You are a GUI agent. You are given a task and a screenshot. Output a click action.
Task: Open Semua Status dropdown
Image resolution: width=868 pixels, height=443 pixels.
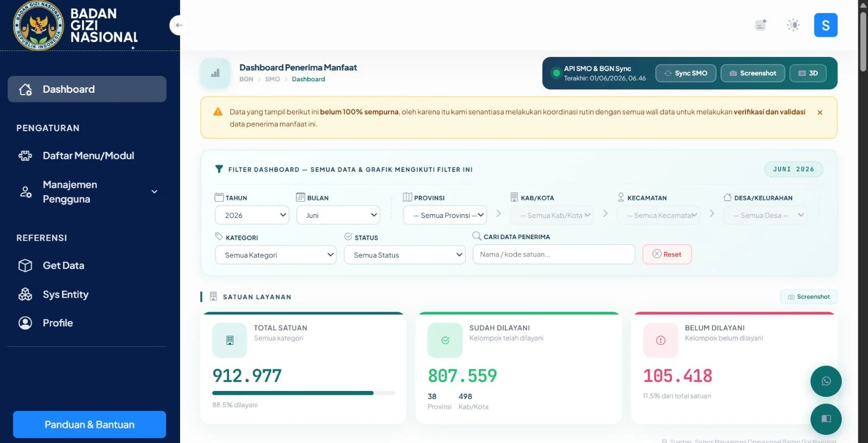click(x=405, y=255)
